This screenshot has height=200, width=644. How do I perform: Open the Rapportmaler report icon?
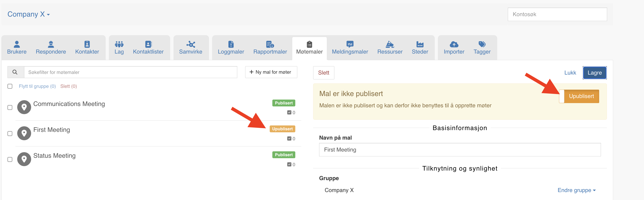pos(270,44)
